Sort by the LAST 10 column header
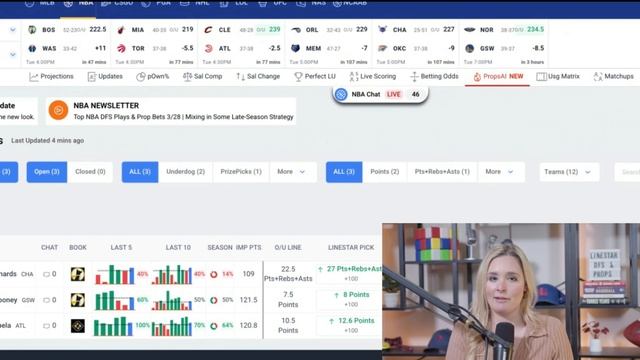640x360 pixels. pos(178,247)
